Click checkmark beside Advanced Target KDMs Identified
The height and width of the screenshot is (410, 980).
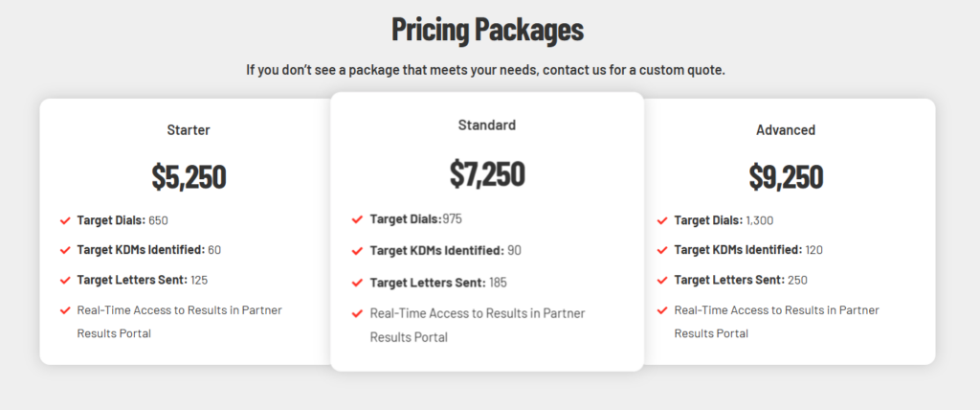point(662,250)
